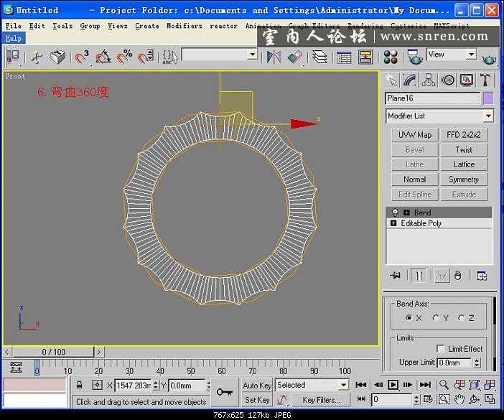Apply the FFD 2x2x2 modifier button
This screenshot has width=504, height=420.
pyautogui.click(x=464, y=135)
